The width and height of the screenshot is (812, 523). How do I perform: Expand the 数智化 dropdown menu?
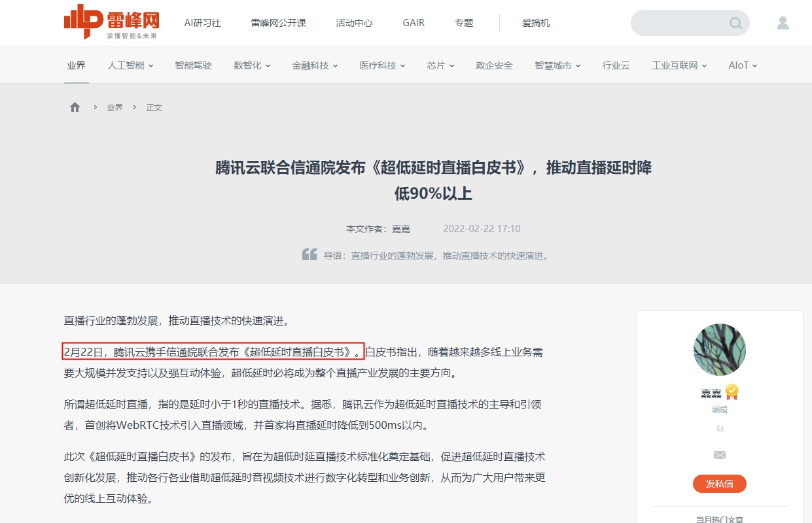(252, 65)
